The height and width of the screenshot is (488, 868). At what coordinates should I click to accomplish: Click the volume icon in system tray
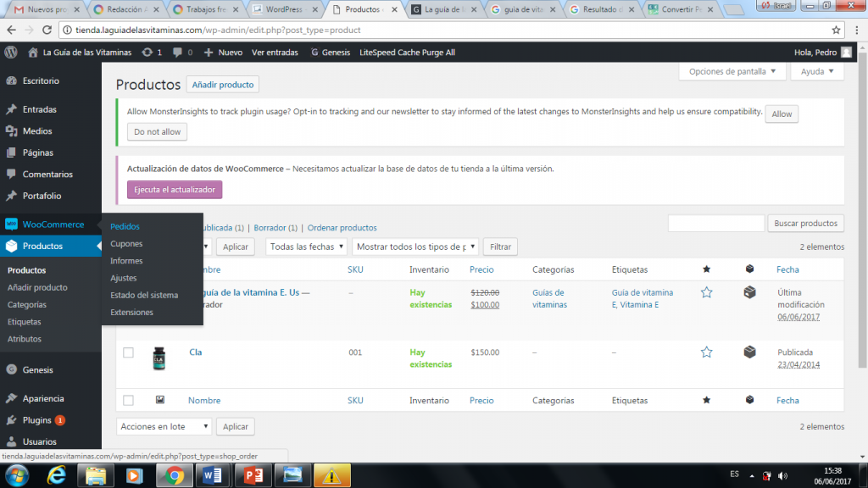click(x=782, y=476)
